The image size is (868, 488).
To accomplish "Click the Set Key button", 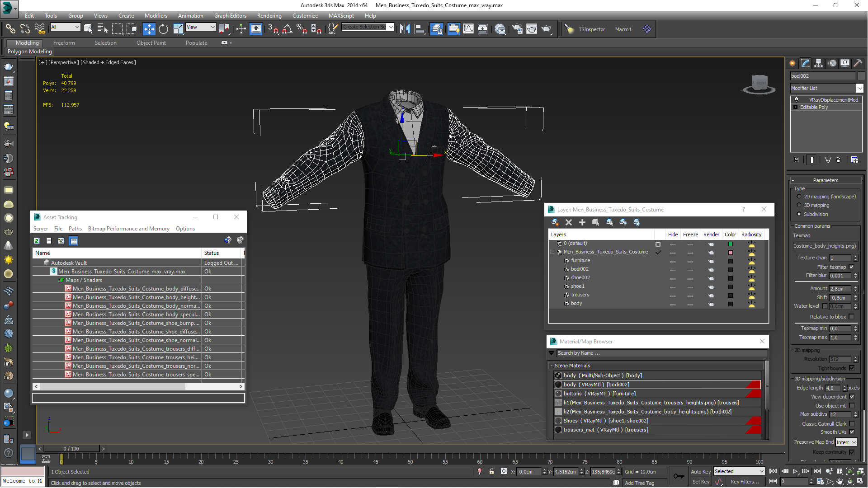I will click(x=701, y=482).
